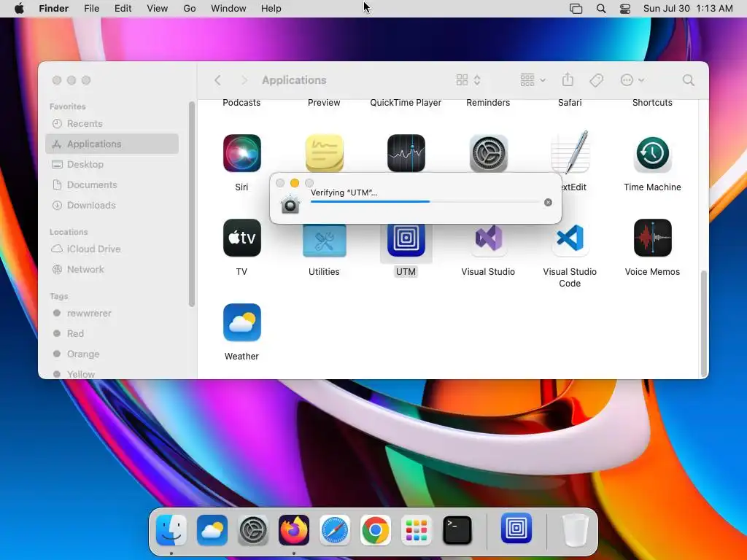Open the Edit menu

pyautogui.click(x=123, y=9)
